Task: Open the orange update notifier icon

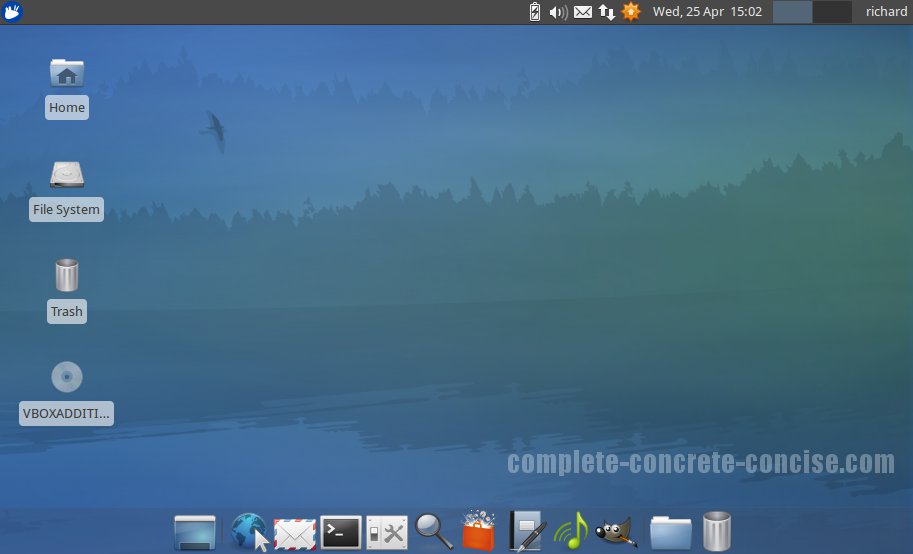Action: 631,12
